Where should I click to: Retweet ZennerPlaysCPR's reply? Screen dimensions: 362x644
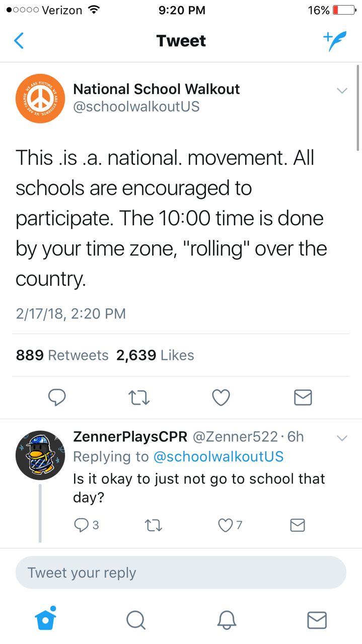pos(153,525)
